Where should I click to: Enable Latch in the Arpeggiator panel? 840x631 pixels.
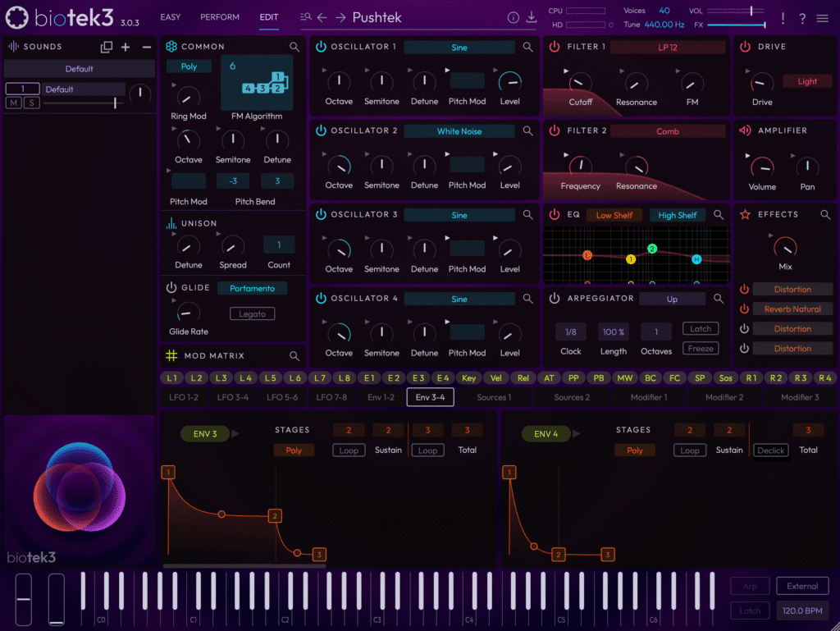[701, 328]
